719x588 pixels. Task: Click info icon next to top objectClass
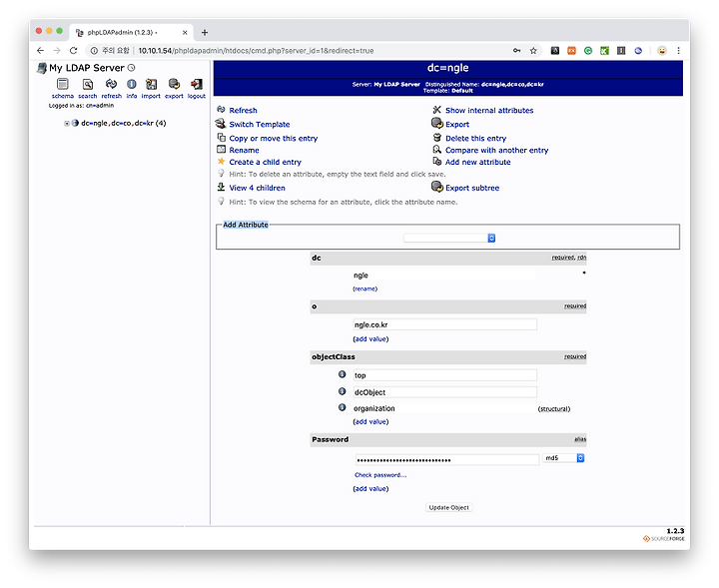(343, 374)
